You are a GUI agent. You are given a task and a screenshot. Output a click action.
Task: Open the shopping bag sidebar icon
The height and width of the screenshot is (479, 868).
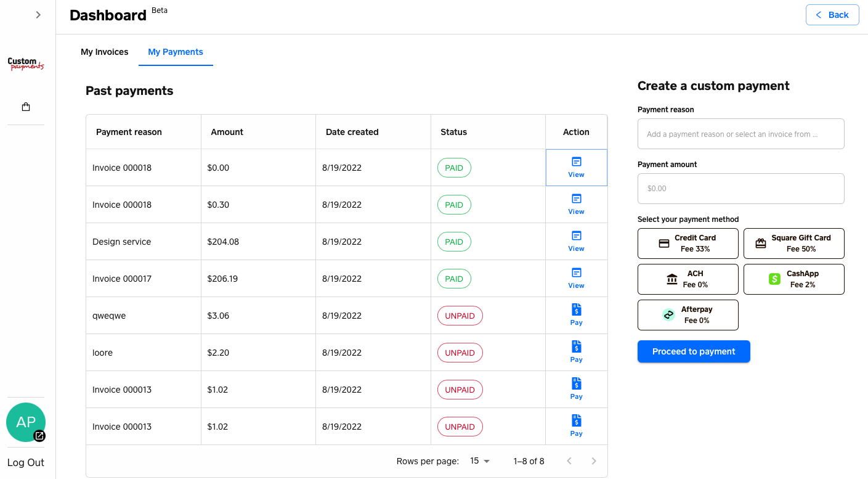[x=26, y=107]
